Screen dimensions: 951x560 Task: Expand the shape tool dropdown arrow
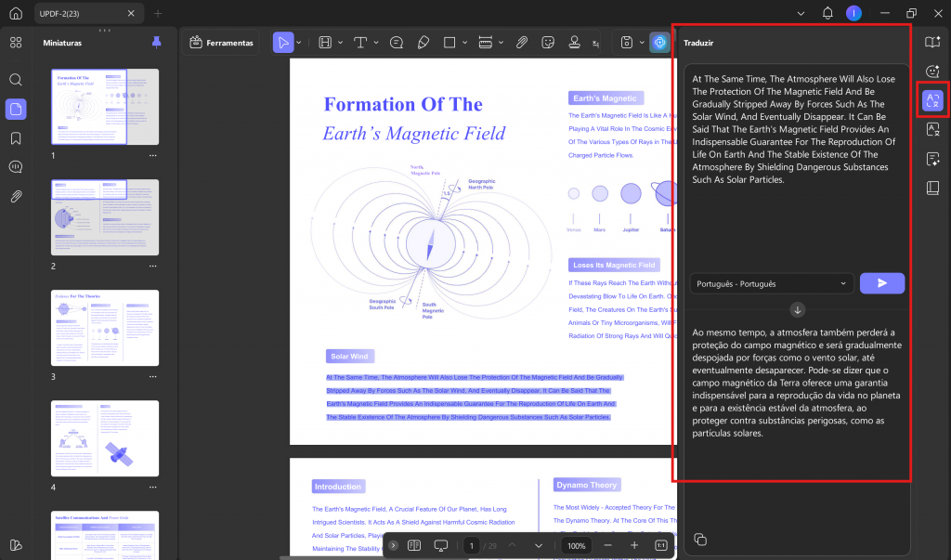click(465, 43)
